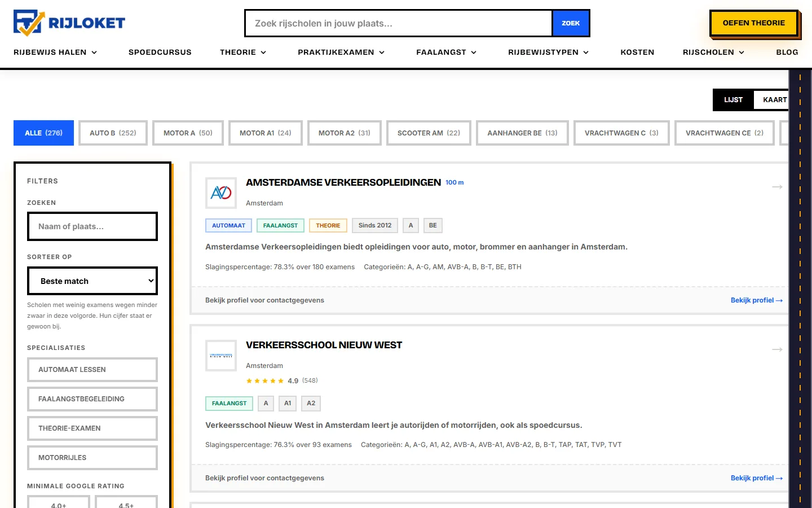Image resolution: width=812 pixels, height=508 pixels.
Task: Expand Faalangst menu
Action: click(447, 52)
